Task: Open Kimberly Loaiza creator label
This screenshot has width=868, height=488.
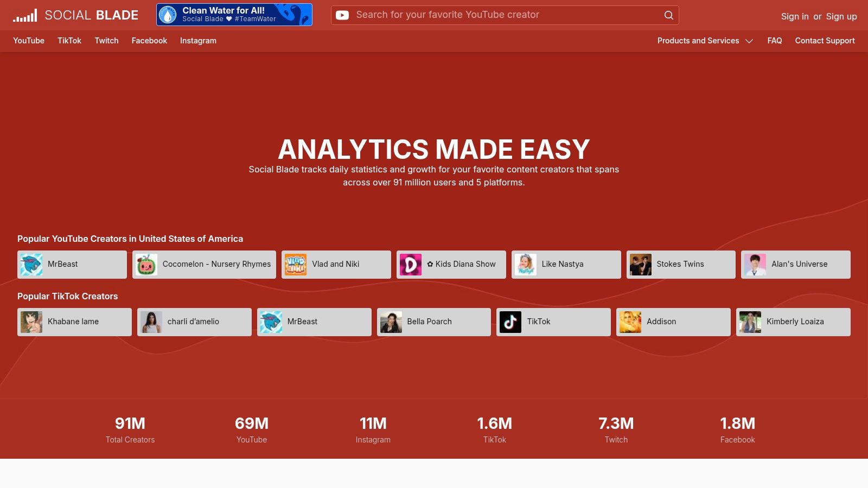Action: tap(795, 322)
